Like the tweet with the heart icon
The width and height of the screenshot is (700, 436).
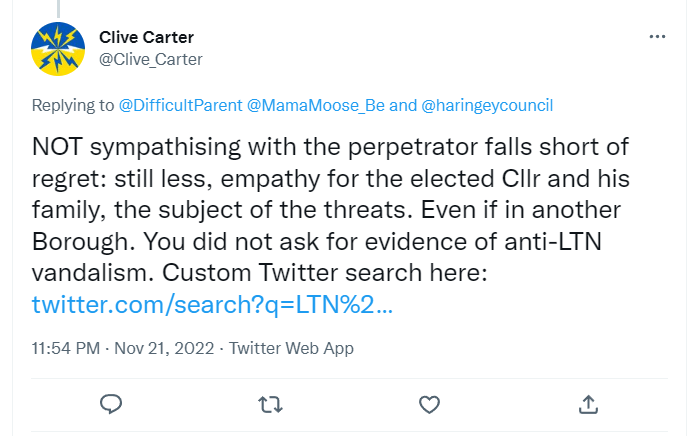pos(429,405)
